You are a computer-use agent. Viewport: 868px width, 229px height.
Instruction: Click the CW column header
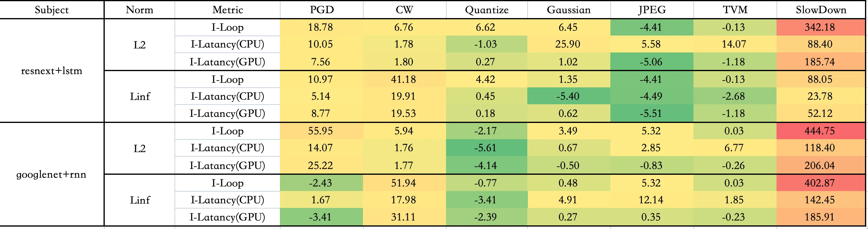click(x=404, y=10)
